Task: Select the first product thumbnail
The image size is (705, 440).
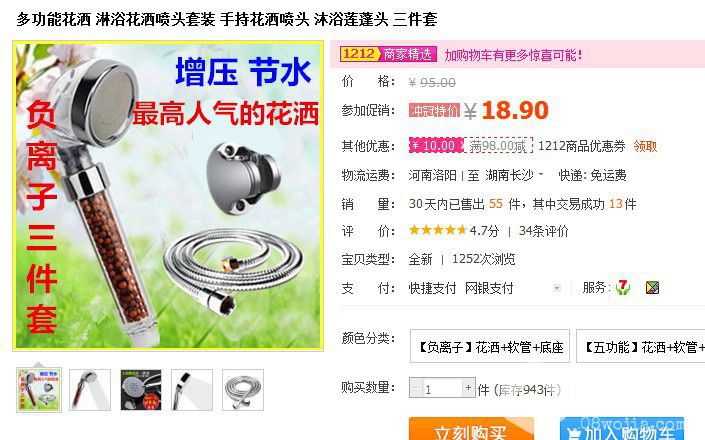Action: click(39, 390)
